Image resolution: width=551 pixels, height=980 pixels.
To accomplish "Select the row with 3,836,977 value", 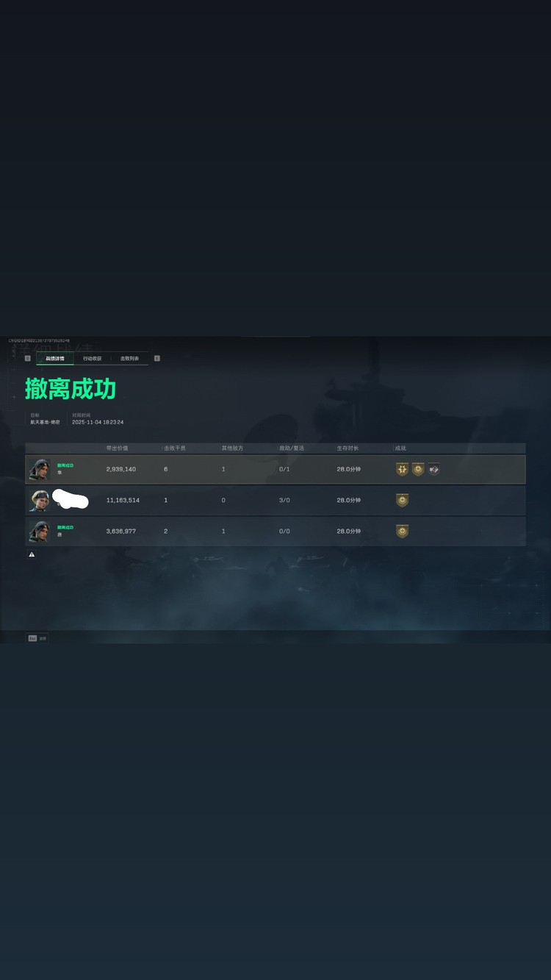I will point(275,531).
